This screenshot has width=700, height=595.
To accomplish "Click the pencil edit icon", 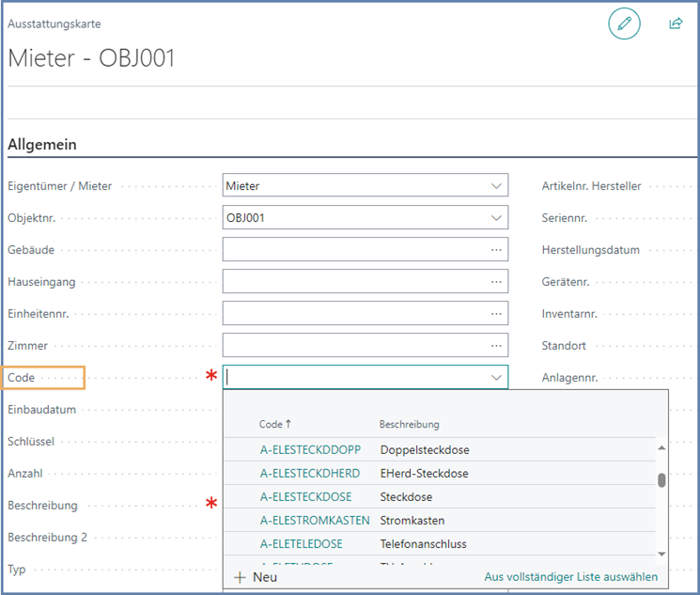I will [624, 23].
